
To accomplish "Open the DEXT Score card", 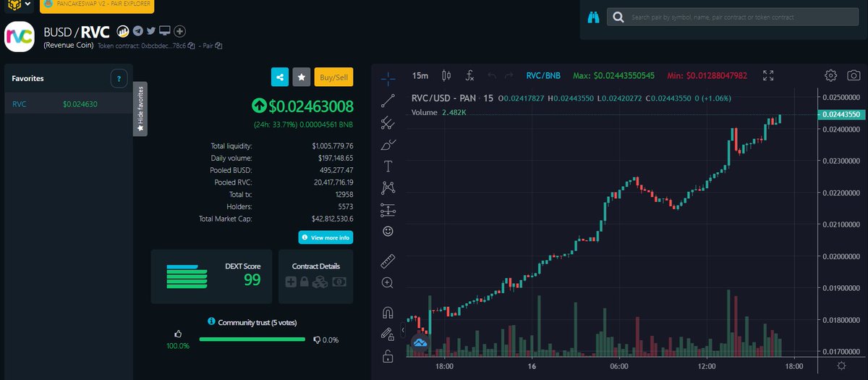I will click(x=211, y=276).
